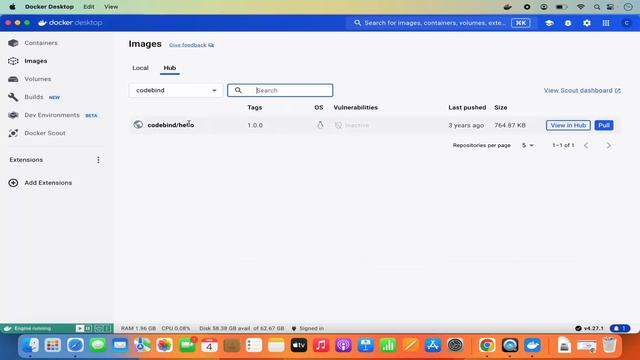Click the RAM 1.96 GB status entry
This screenshot has height=360, width=640.
pyautogui.click(x=138, y=328)
